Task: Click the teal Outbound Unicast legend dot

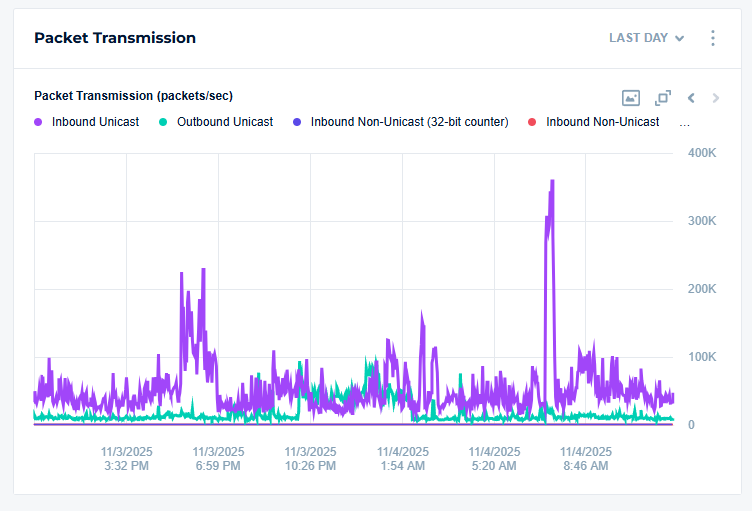Action: (x=163, y=122)
